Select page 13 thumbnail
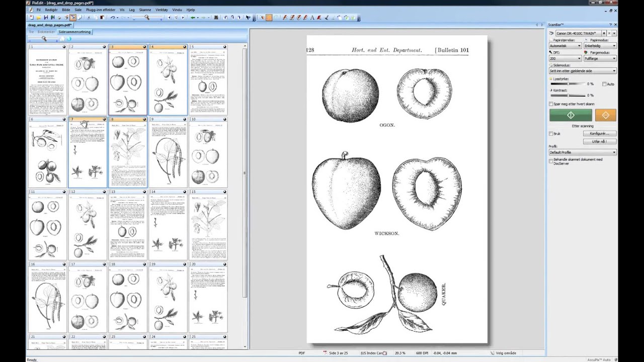 (x=128, y=225)
